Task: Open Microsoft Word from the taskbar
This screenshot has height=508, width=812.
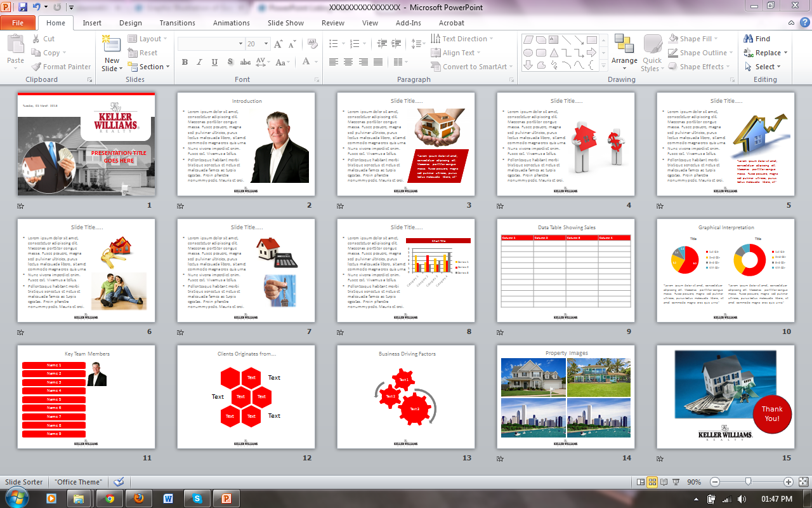Action: click(168, 498)
